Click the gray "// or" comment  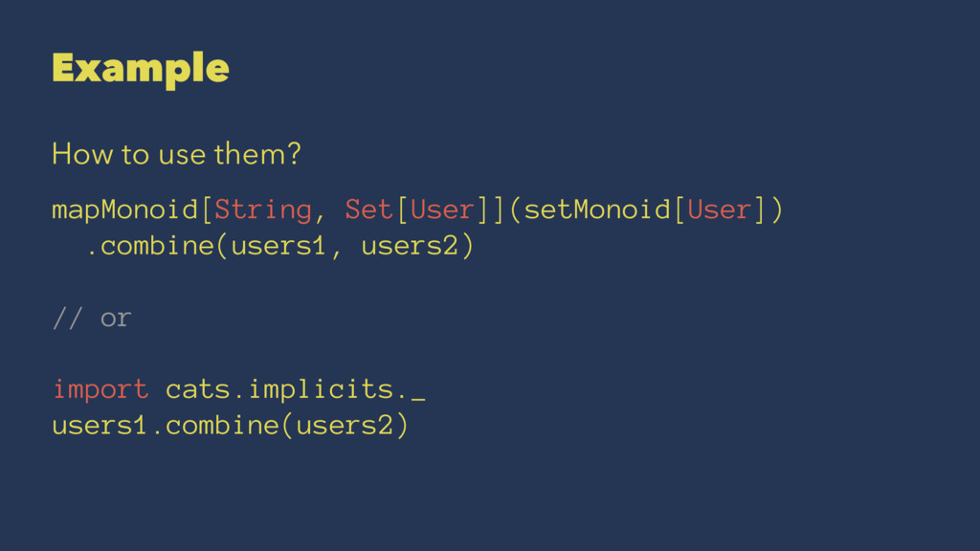tap(92, 318)
